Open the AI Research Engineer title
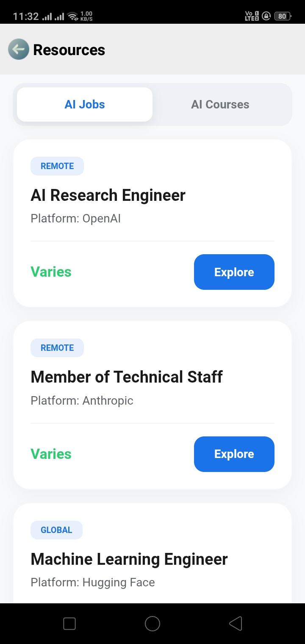This screenshot has width=305, height=644. pos(108,195)
